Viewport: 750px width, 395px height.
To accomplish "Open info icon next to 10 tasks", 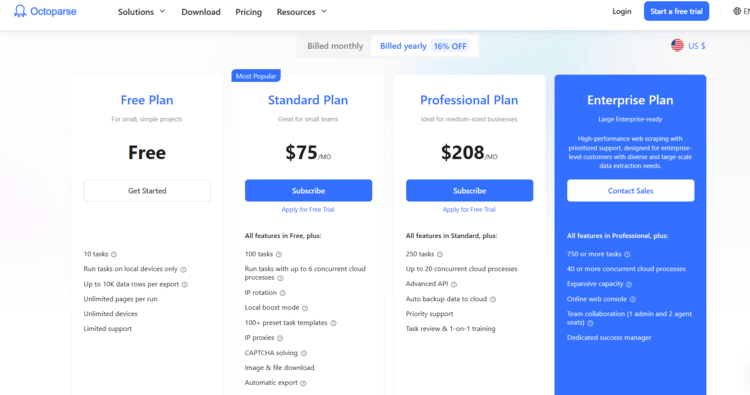I will [114, 254].
